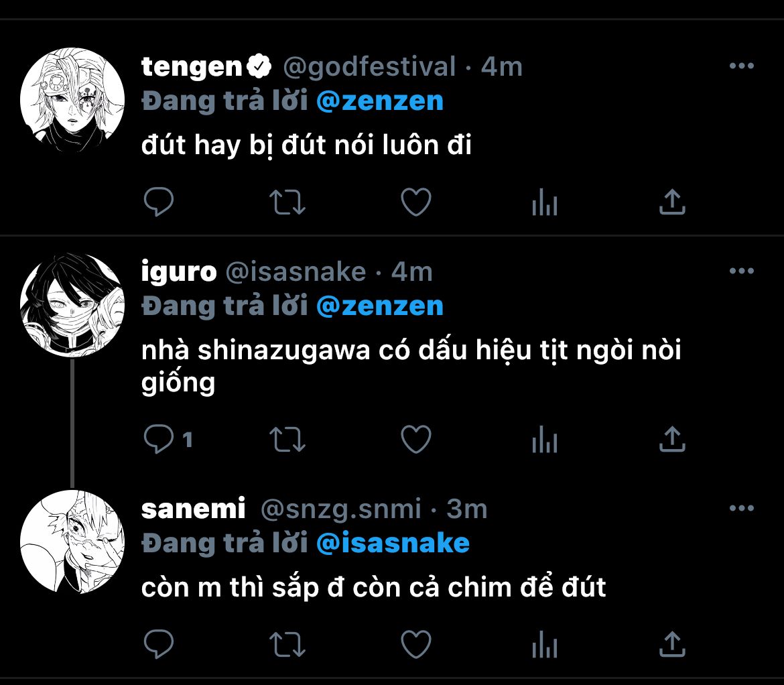Screen dimensions: 784x685
Task: Retweet tengen's tweet
Action: (x=287, y=202)
